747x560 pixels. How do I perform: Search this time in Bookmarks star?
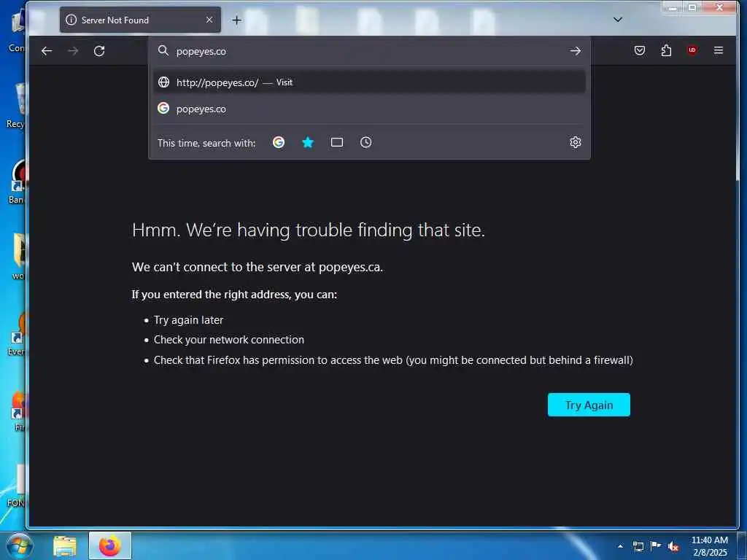point(308,142)
